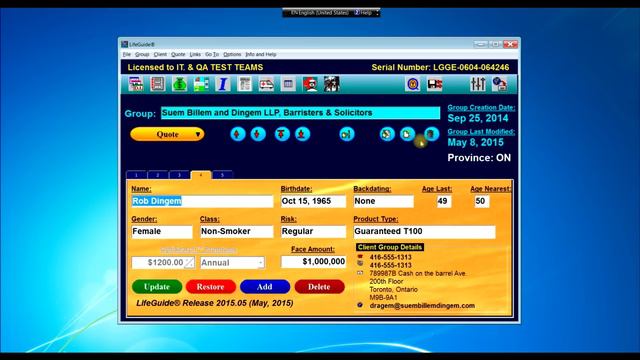
Task: Click the Group name field
Action: tap(300, 113)
